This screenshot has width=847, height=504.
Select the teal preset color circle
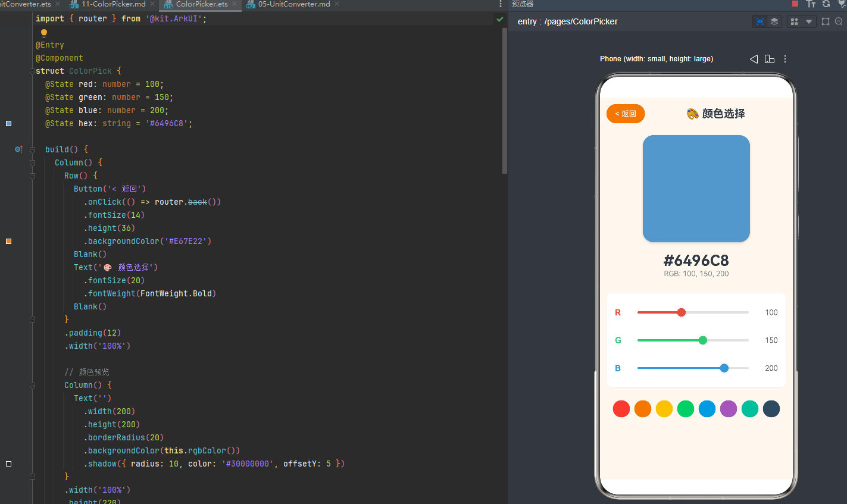[750, 409]
